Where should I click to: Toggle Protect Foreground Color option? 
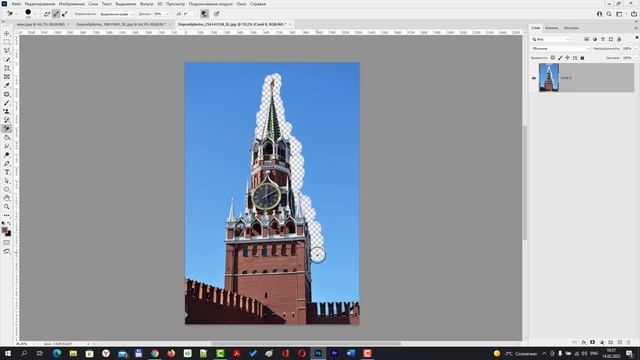click(x=204, y=14)
